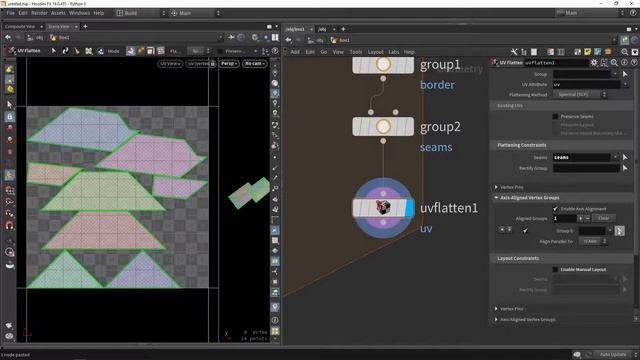Viewport: 640px width, 360px height.
Task: Open the Align Parallel To axis dropdown
Action: click(x=593, y=242)
